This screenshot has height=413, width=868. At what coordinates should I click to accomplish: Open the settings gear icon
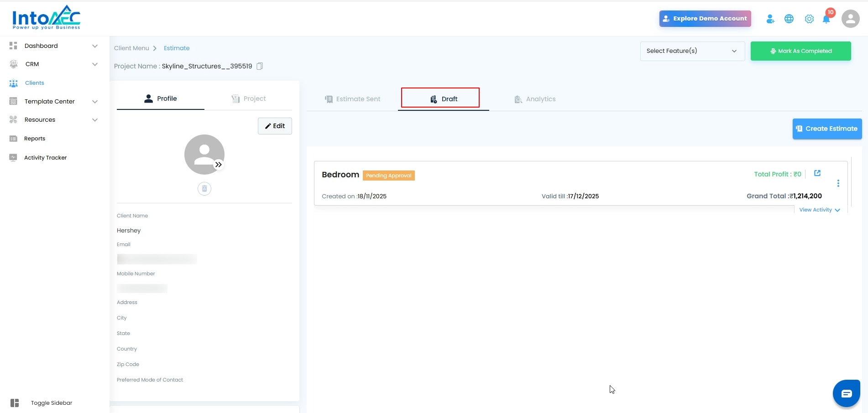click(x=809, y=19)
